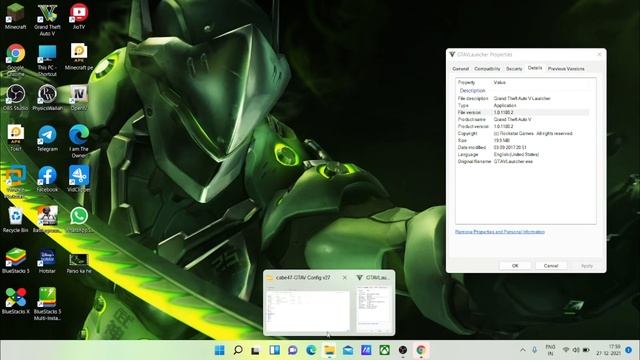Image resolution: width=640 pixels, height=360 pixels.
Task: Select the Details tab
Action: pos(535,68)
